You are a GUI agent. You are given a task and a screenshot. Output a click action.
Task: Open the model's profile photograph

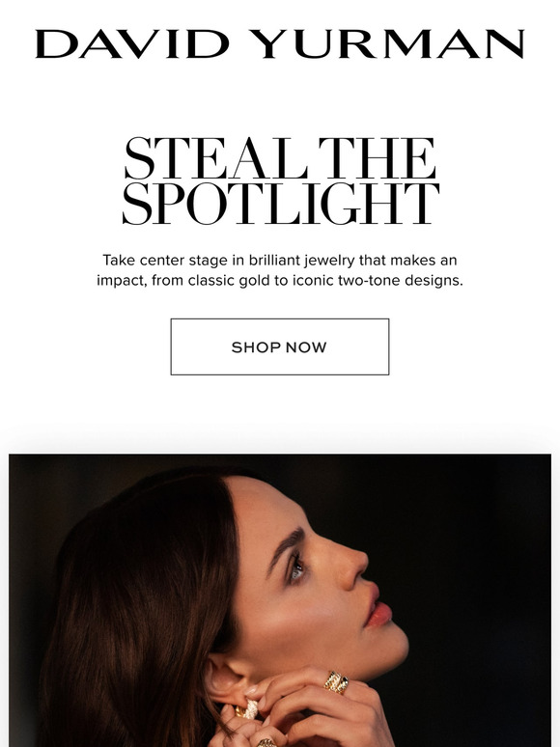point(280,600)
